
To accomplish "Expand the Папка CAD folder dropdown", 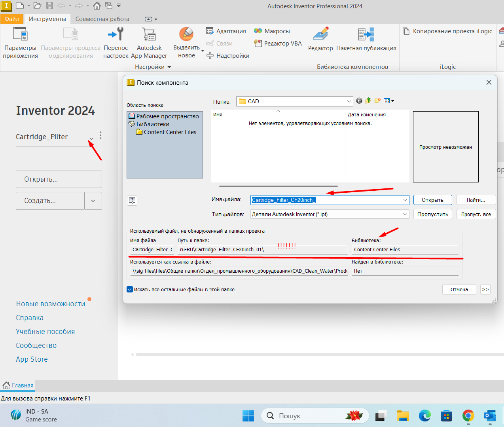I will tap(349, 101).
